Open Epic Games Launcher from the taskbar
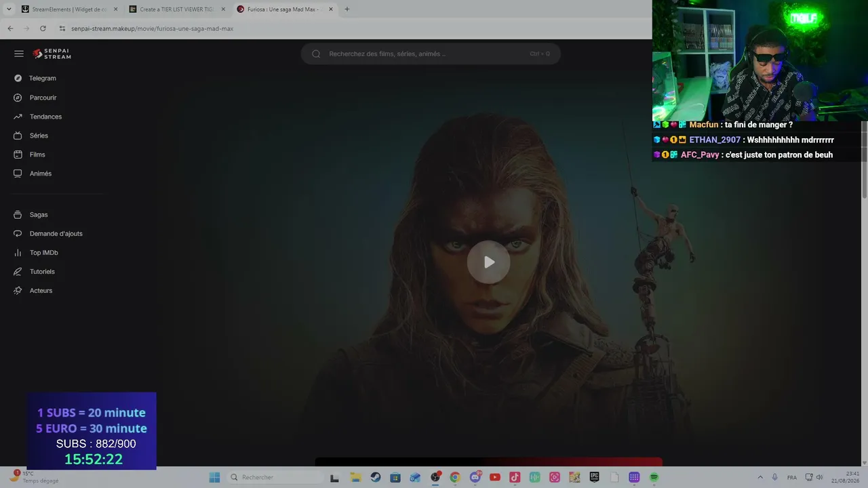868x488 pixels. [x=595, y=477]
